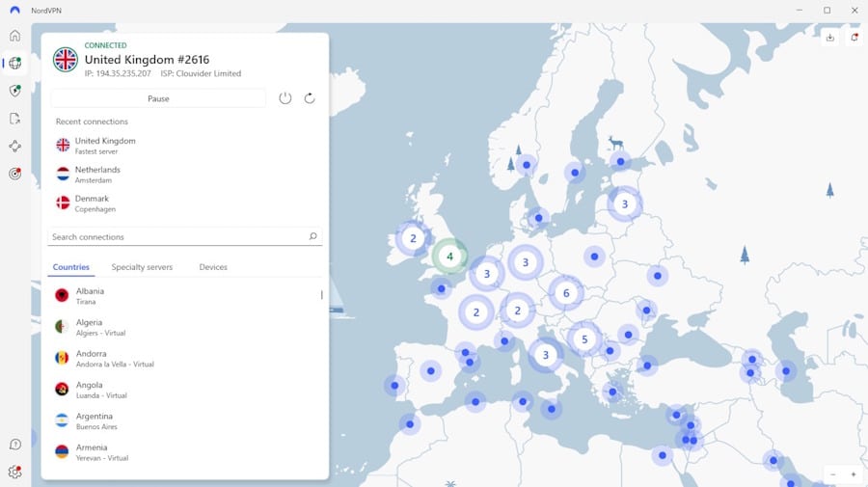
Task: Connect to Armenia Yerevan Virtual
Action: tap(184, 452)
